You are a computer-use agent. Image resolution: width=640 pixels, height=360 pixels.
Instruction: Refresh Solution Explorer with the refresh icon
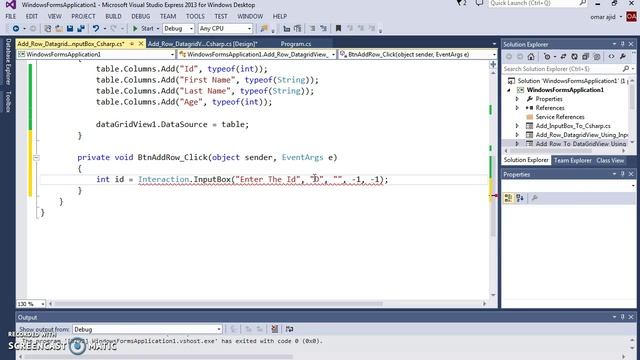(574, 57)
